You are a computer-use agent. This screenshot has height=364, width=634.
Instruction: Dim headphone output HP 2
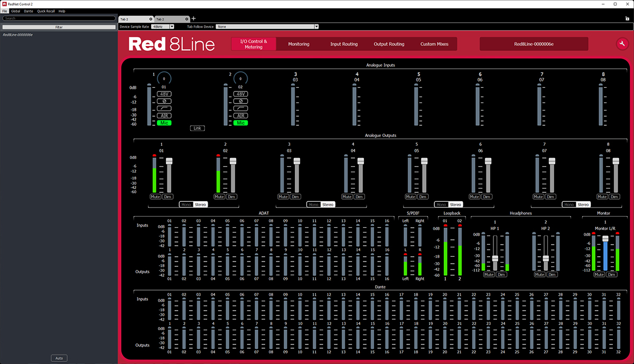(552, 275)
